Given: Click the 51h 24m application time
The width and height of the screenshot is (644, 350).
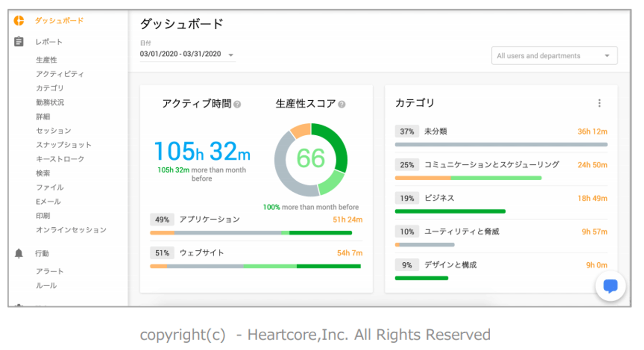Looking at the screenshot, I should click(x=347, y=220).
